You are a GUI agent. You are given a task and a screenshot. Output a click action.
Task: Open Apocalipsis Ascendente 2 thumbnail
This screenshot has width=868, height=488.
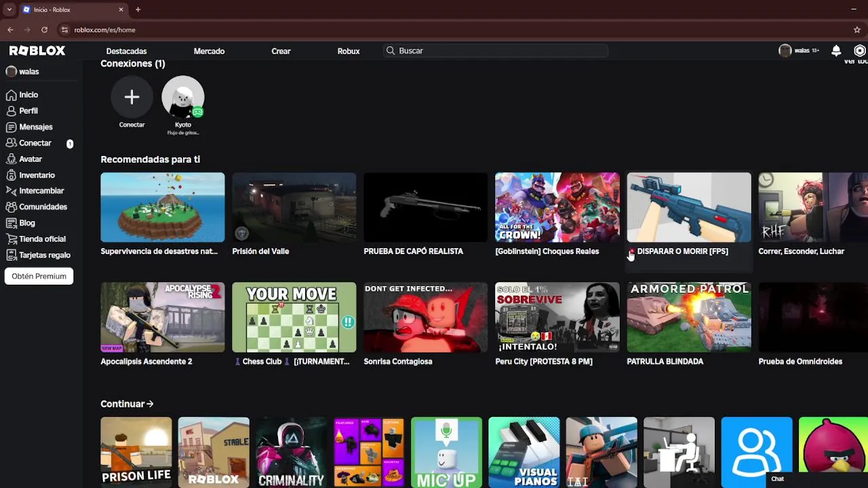(x=163, y=317)
